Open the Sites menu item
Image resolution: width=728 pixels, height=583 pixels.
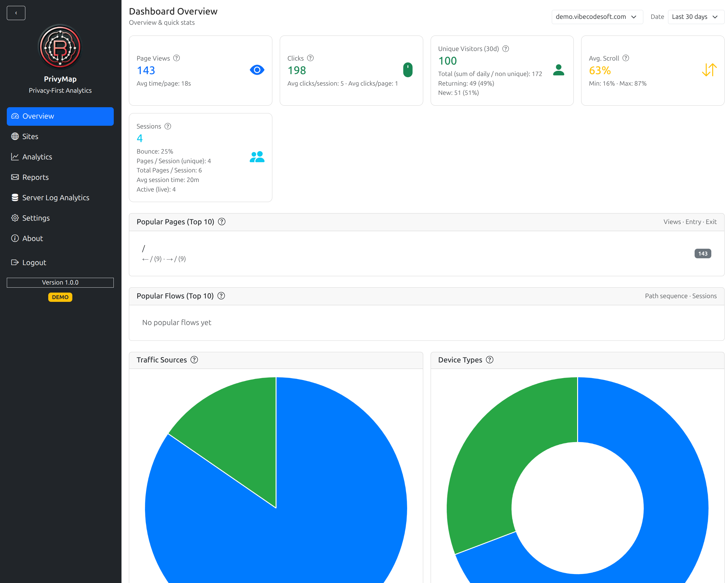(x=30, y=136)
